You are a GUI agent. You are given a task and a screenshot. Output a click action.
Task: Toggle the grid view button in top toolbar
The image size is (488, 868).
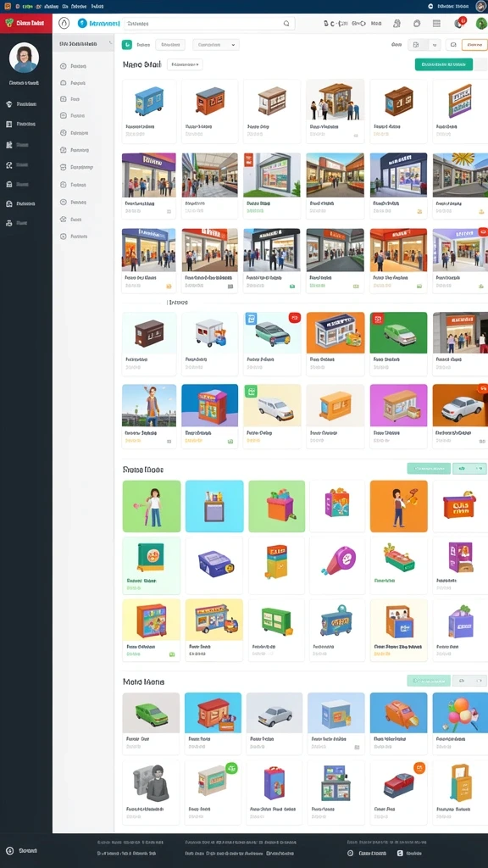[x=417, y=46]
